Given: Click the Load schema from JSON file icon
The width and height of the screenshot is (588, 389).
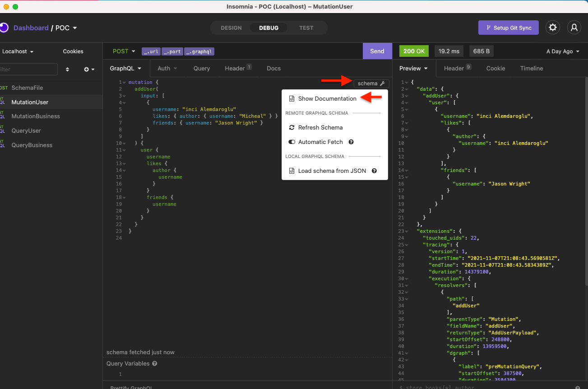Looking at the screenshot, I should point(293,171).
